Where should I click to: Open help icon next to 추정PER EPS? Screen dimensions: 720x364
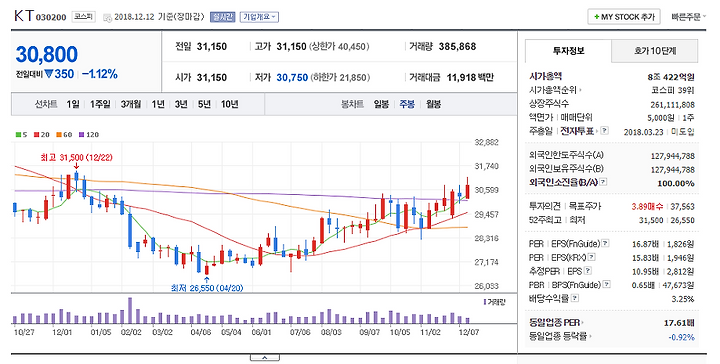(588, 271)
